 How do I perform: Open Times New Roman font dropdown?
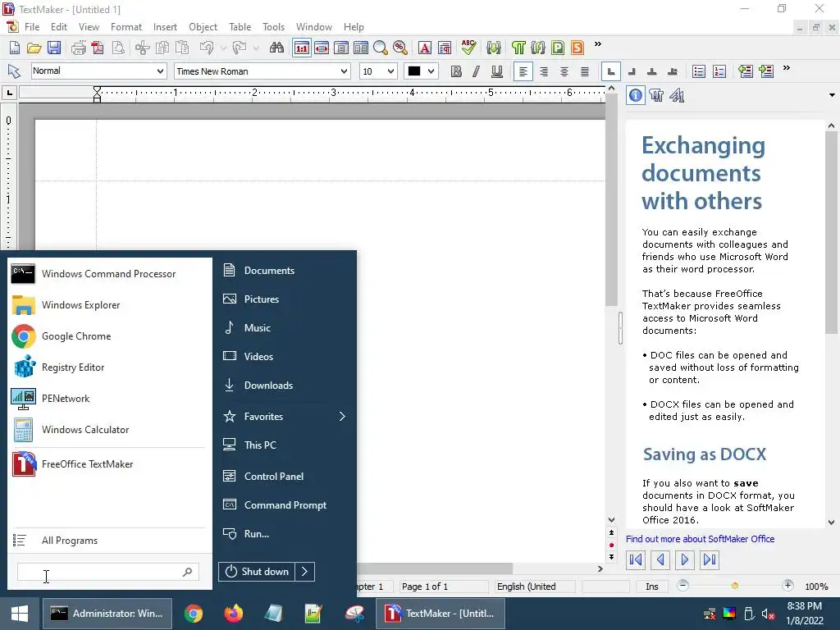344,71
